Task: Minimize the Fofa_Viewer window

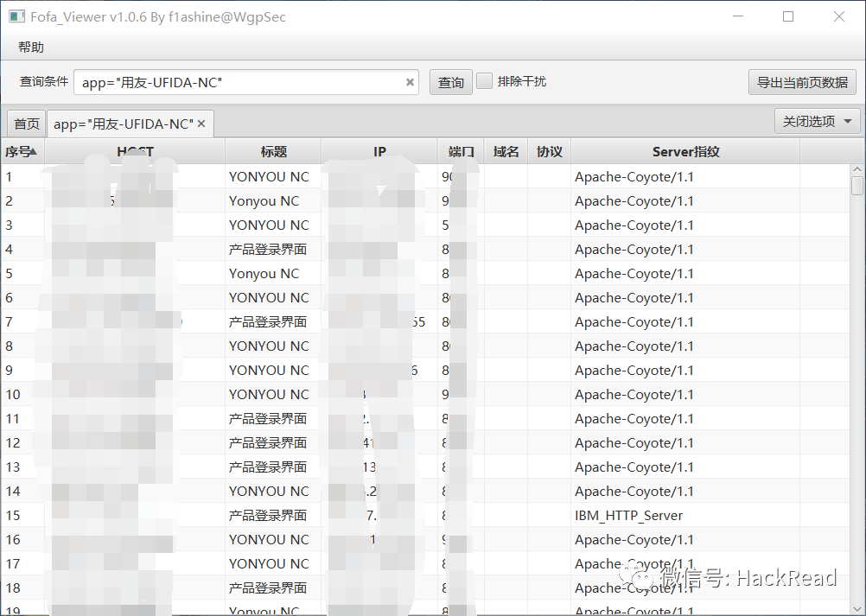Action: click(738, 16)
